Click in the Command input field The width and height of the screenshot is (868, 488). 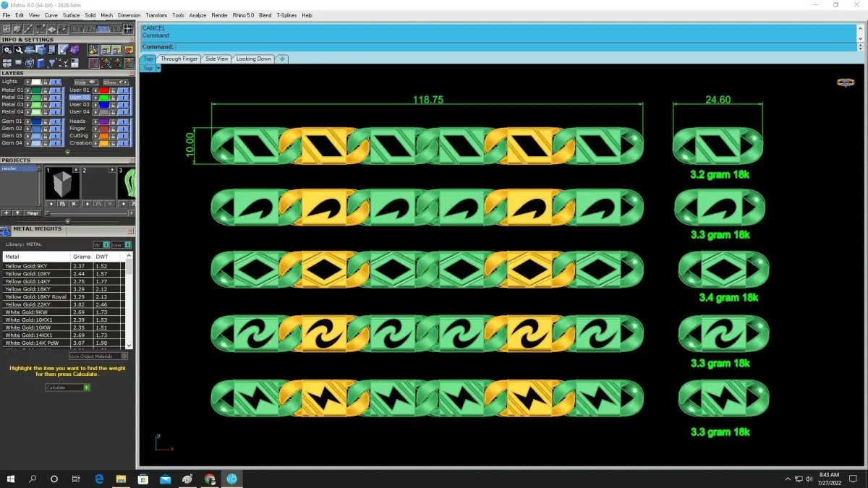(515, 47)
